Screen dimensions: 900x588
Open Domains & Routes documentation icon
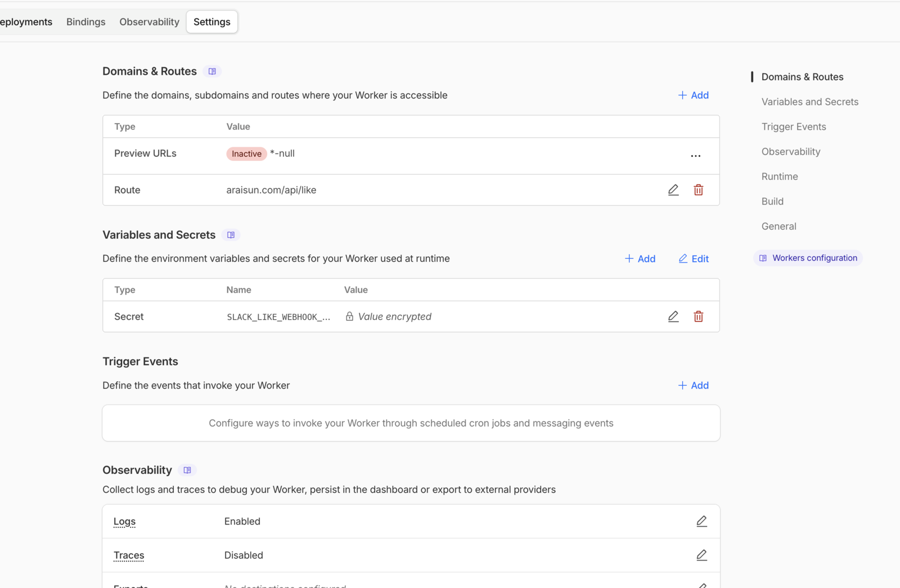pos(212,71)
